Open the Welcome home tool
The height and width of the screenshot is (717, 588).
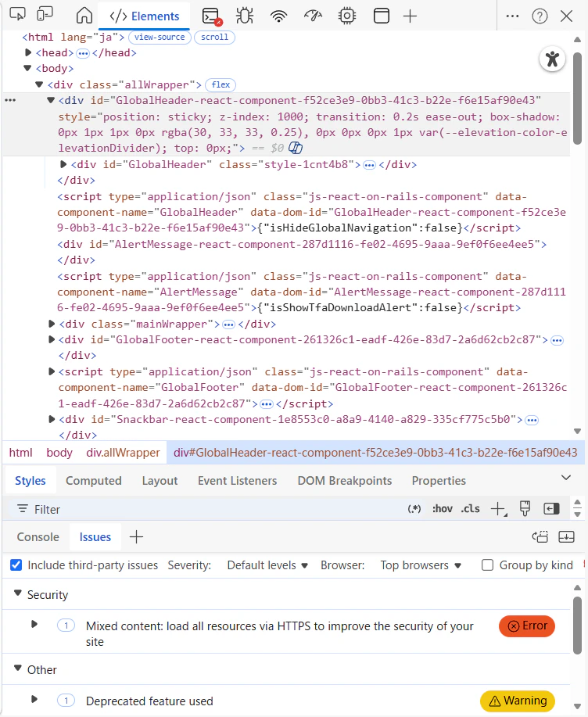click(84, 16)
